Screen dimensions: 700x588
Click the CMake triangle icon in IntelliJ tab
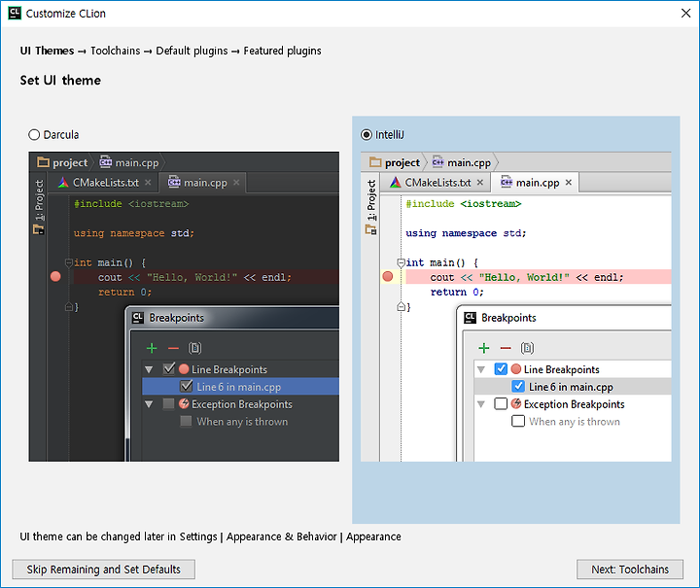point(396,183)
